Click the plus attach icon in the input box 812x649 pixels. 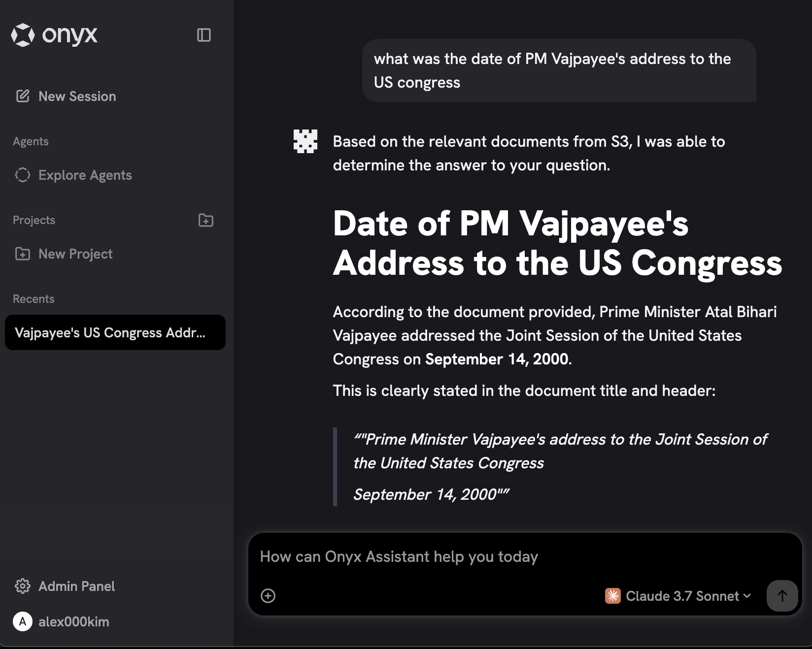pyautogui.click(x=268, y=596)
